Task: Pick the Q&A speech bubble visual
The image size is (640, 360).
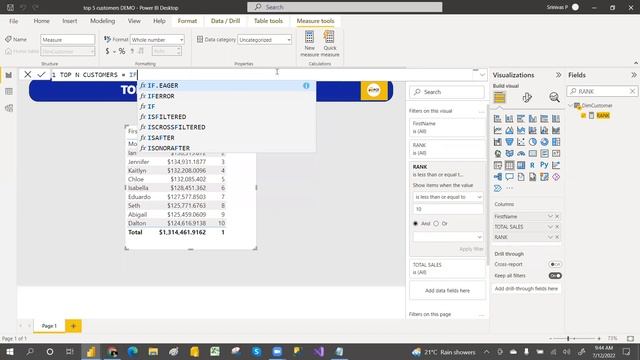Action: point(509,177)
